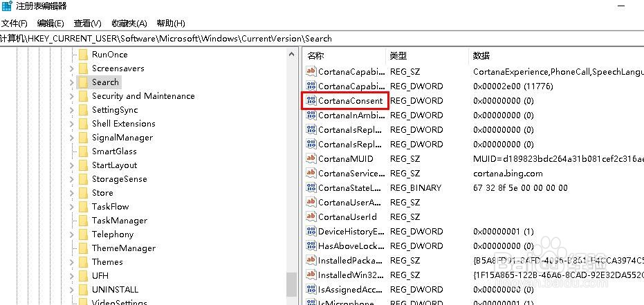The image size is (644, 305).
Task: Select the InstalledPacka string value icon
Action: pos(311,260)
